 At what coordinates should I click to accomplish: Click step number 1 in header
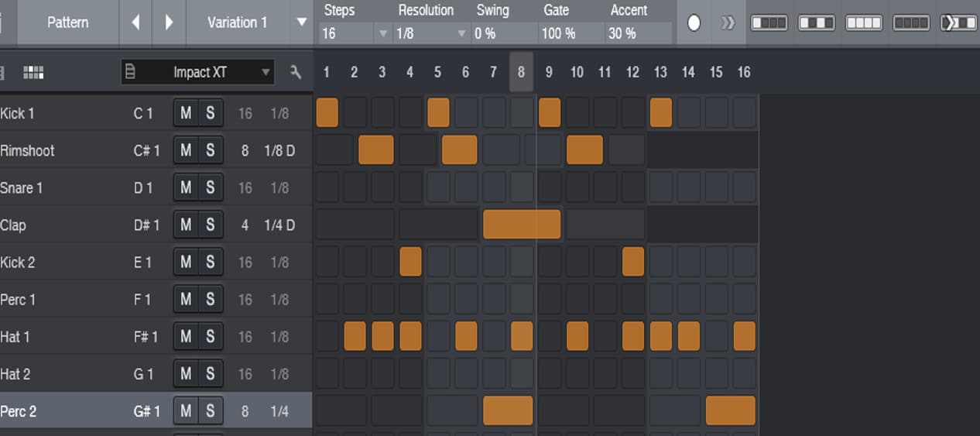[327, 72]
